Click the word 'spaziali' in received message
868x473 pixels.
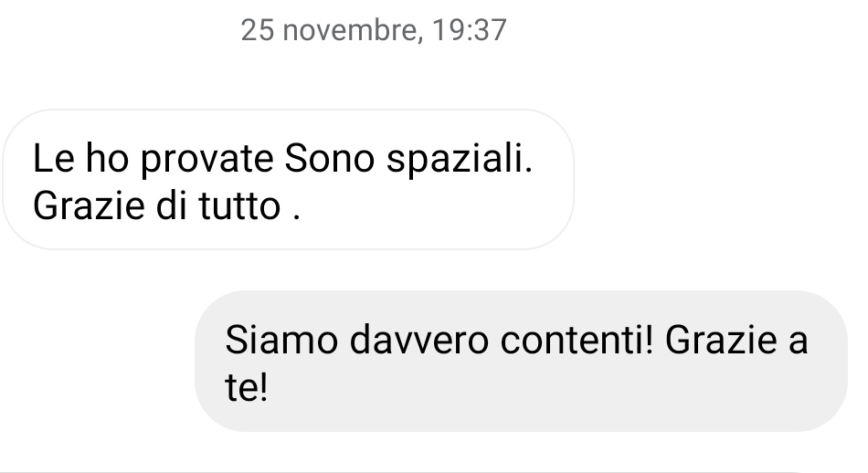click(459, 161)
